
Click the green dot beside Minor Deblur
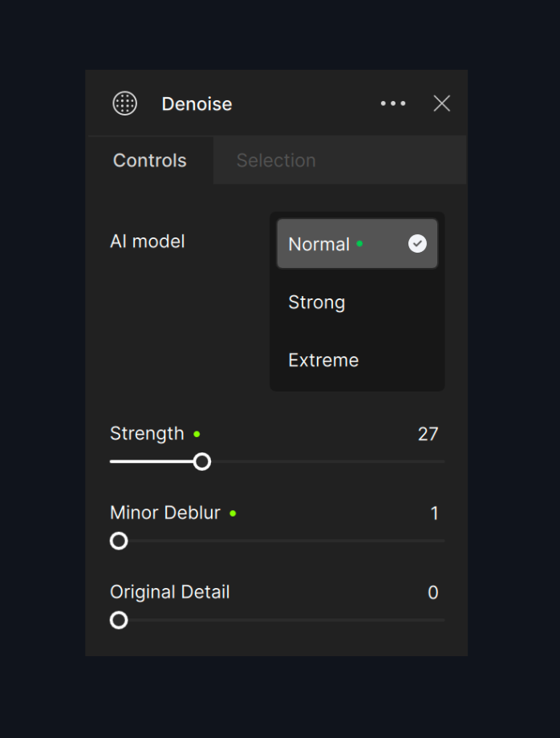point(233,513)
